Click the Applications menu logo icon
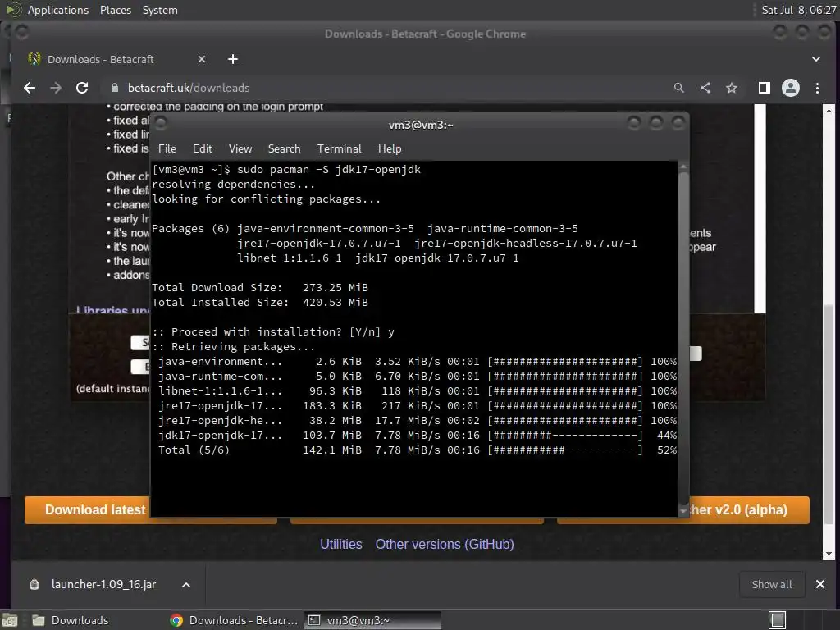This screenshot has width=840, height=630. [x=14, y=10]
